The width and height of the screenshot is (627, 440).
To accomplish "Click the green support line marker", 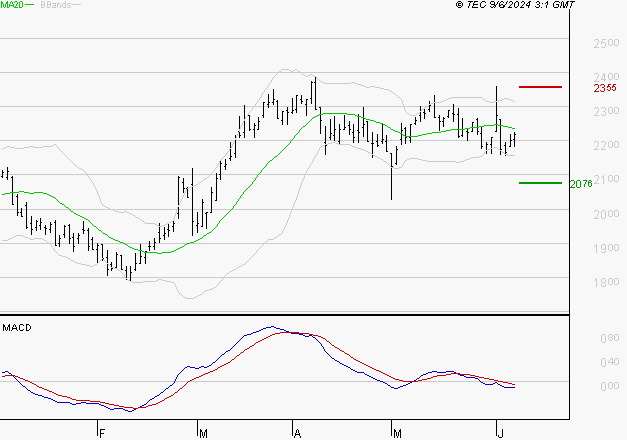I will (x=540, y=183).
